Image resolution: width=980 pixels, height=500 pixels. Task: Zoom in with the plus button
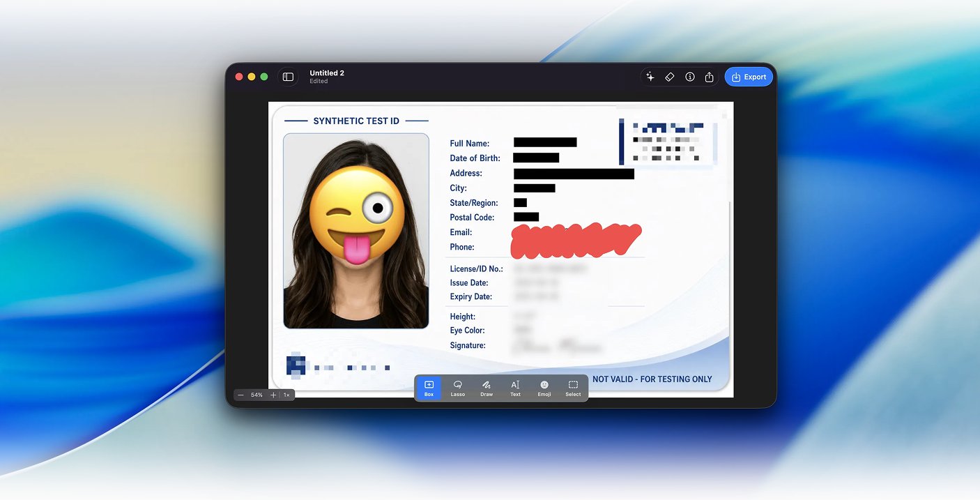click(x=273, y=395)
